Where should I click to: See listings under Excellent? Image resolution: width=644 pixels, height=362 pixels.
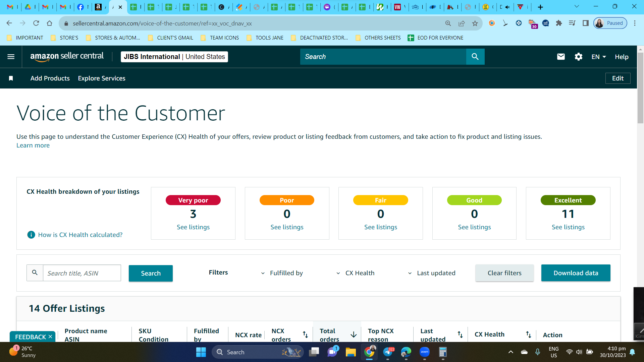click(568, 227)
